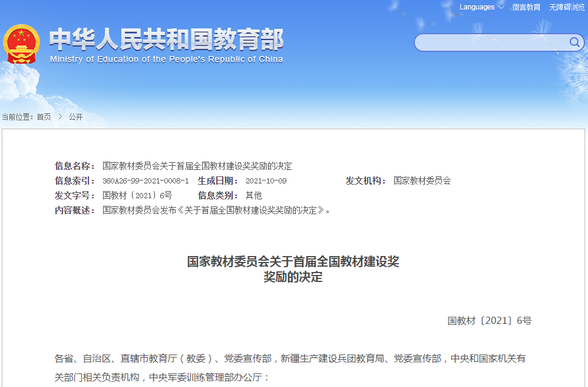This screenshot has width=588, height=387.
Task: Click the national emblem logo
Action: click(x=22, y=43)
